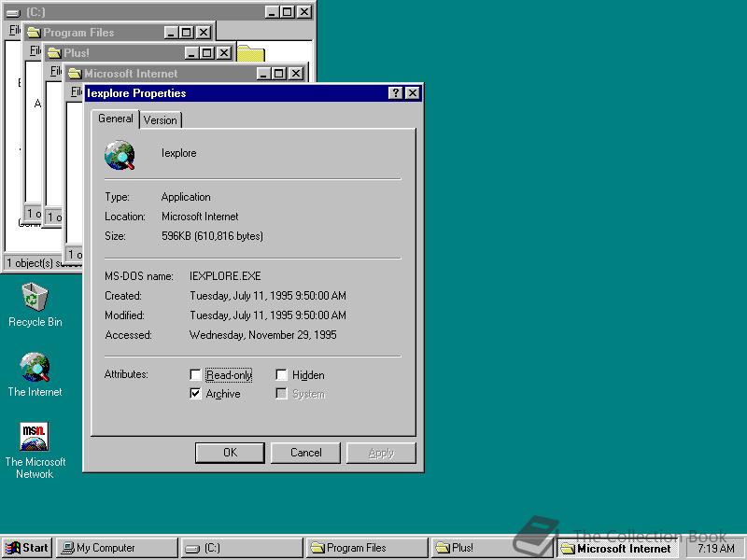Toggle the Read-only attribute checkbox
747x560 pixels.
[x=195, y=375]
